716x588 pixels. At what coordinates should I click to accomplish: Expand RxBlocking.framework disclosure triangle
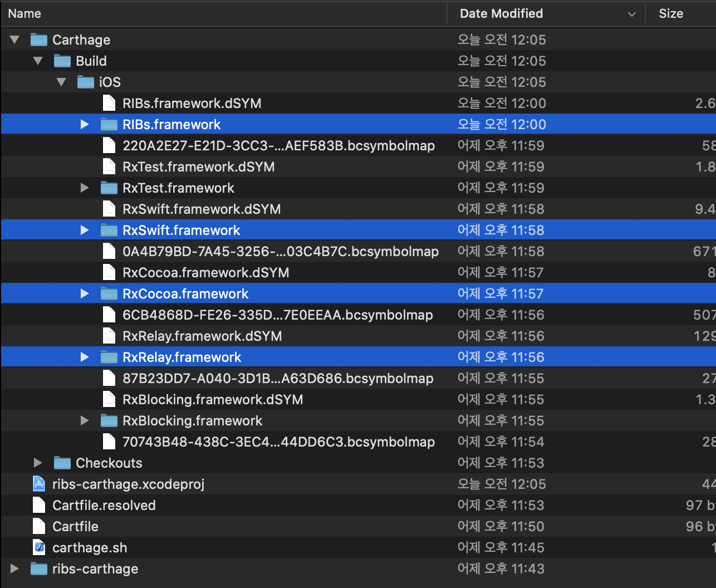[x=85, y=420]
